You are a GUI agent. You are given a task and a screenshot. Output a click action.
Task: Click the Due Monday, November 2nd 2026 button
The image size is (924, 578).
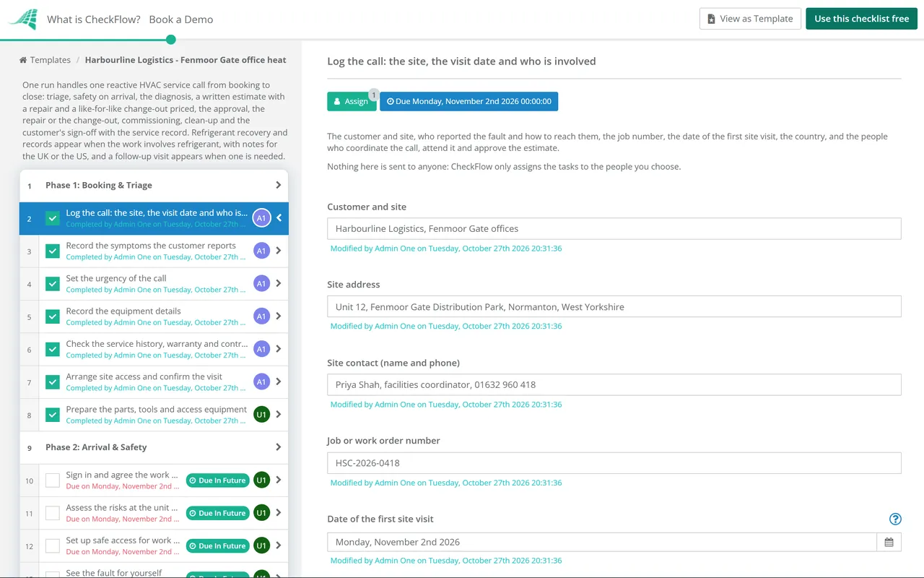point(468,101)
